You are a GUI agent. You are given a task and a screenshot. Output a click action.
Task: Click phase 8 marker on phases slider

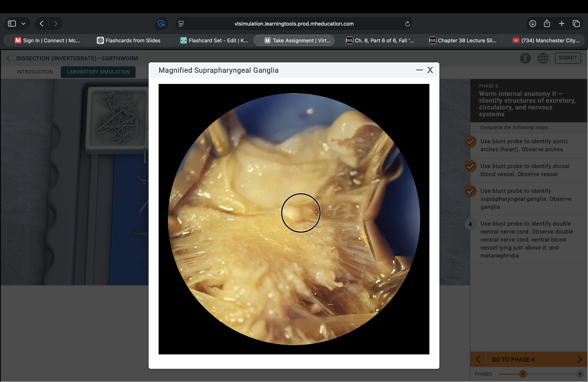coord(580,374)
